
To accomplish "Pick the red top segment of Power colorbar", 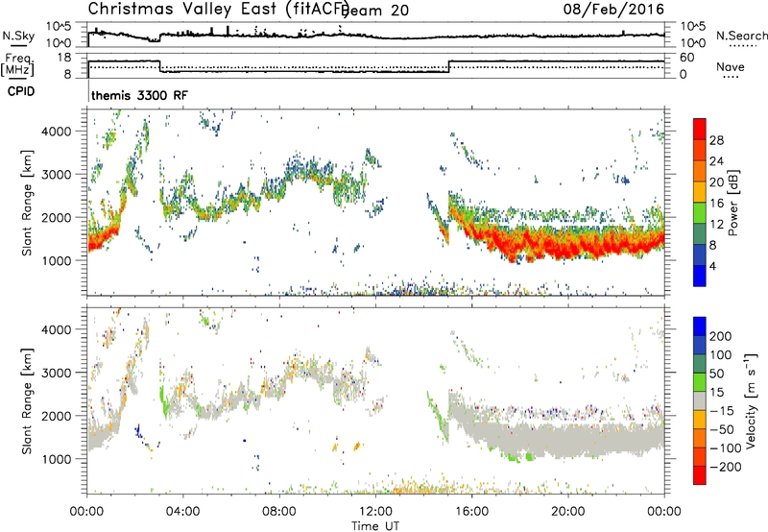I will click(700, 129).
